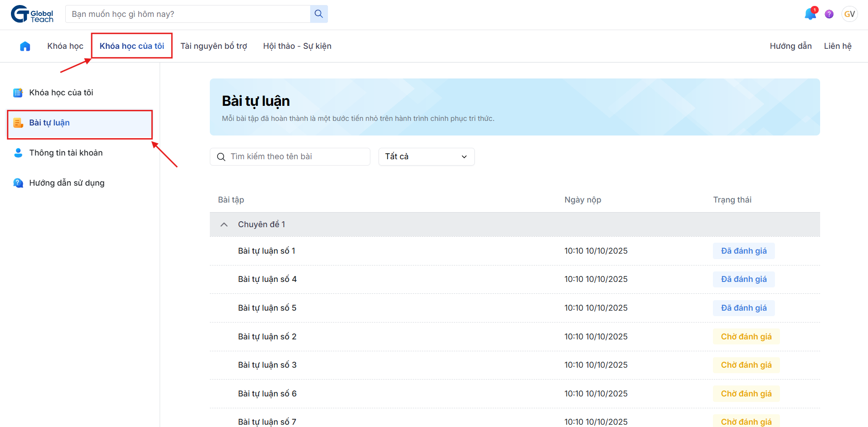
Task: Click Chờ đánh giá badge for Bài số 2
Action: click(746, 337)
